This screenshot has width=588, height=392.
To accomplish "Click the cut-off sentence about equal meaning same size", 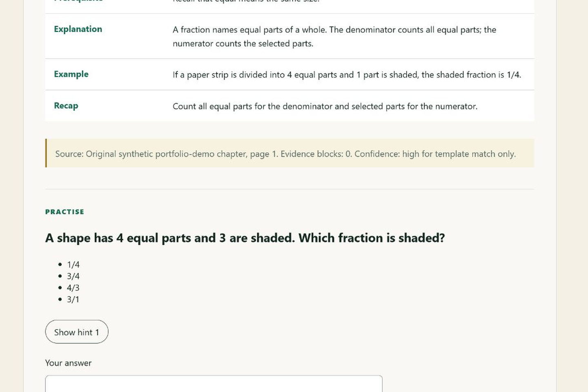I will pos(246,1).
